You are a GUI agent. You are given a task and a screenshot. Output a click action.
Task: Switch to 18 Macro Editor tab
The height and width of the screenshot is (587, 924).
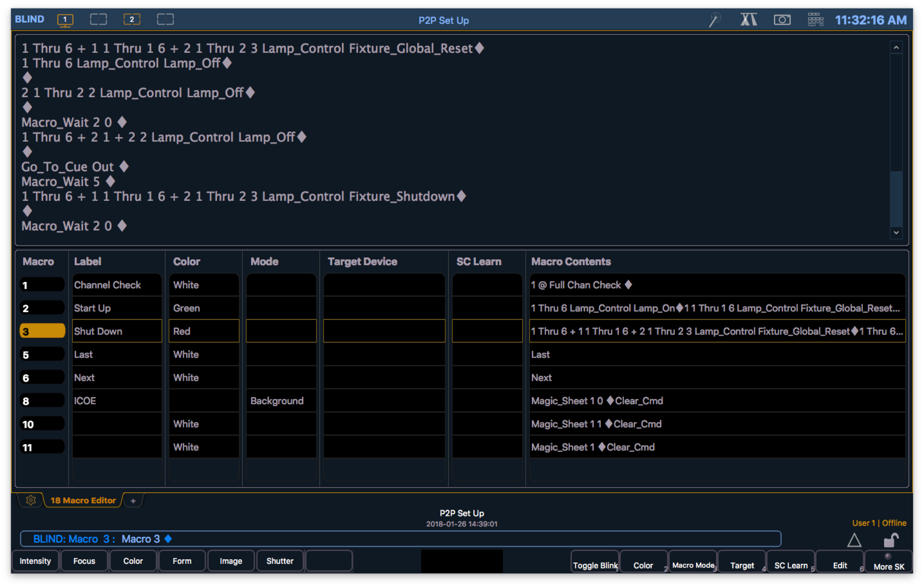point(83,500)
